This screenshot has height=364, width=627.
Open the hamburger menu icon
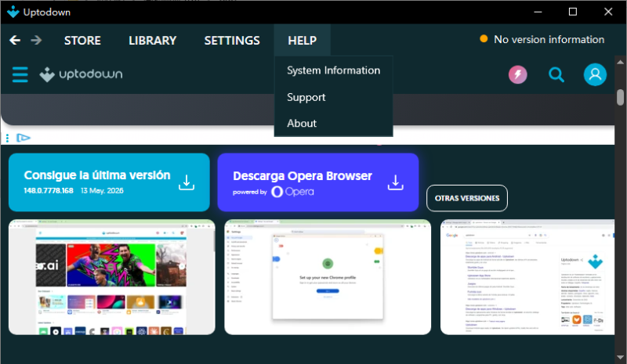[x=20, y=74]
